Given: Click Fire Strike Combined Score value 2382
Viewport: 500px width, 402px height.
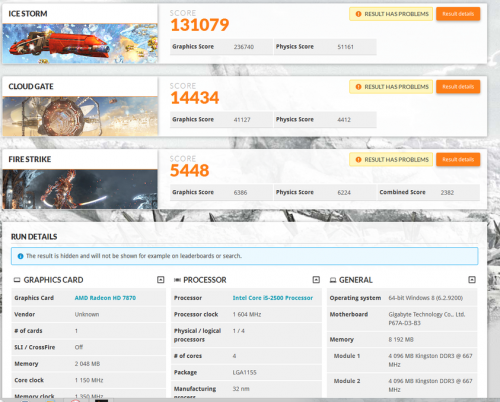Looking at the screenshot, I should [447, 193].
